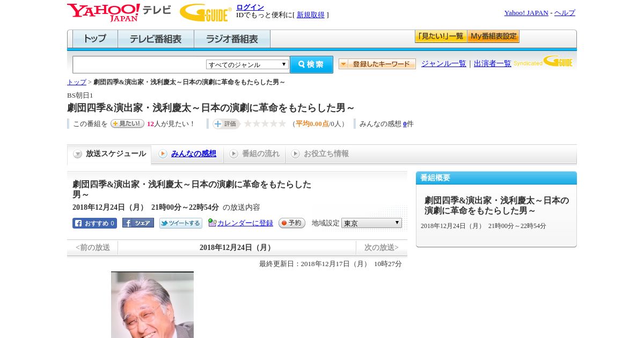This screenshot has height=338, width=644.
Task: Click the Yahoo! JAPAN テレビ logo
Action: 119,12
